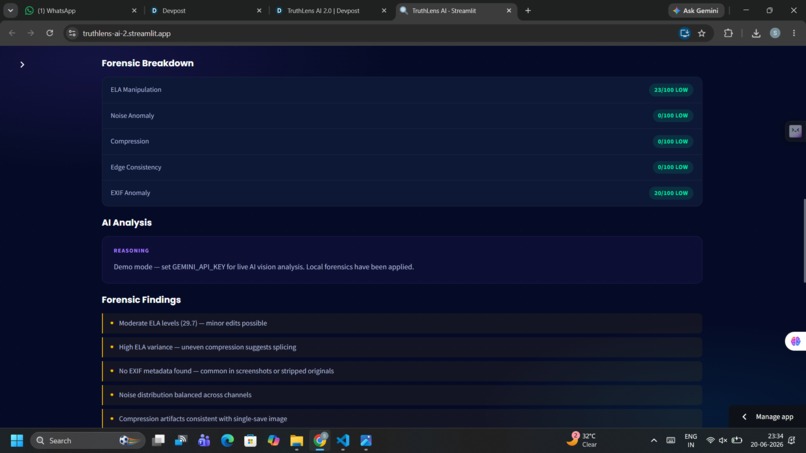Select the ELA Manipulation row label
This screenshot has width=806, height=453.
136,89
